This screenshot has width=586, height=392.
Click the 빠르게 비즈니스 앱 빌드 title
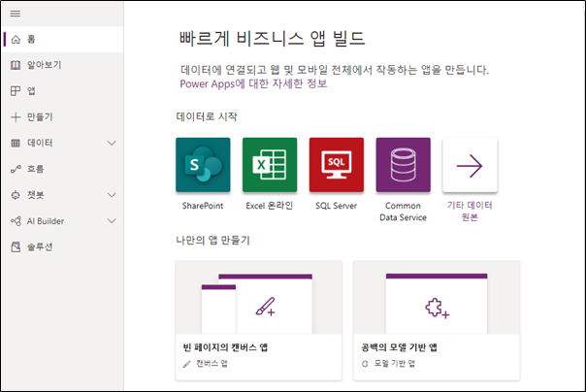coord(273,38)
